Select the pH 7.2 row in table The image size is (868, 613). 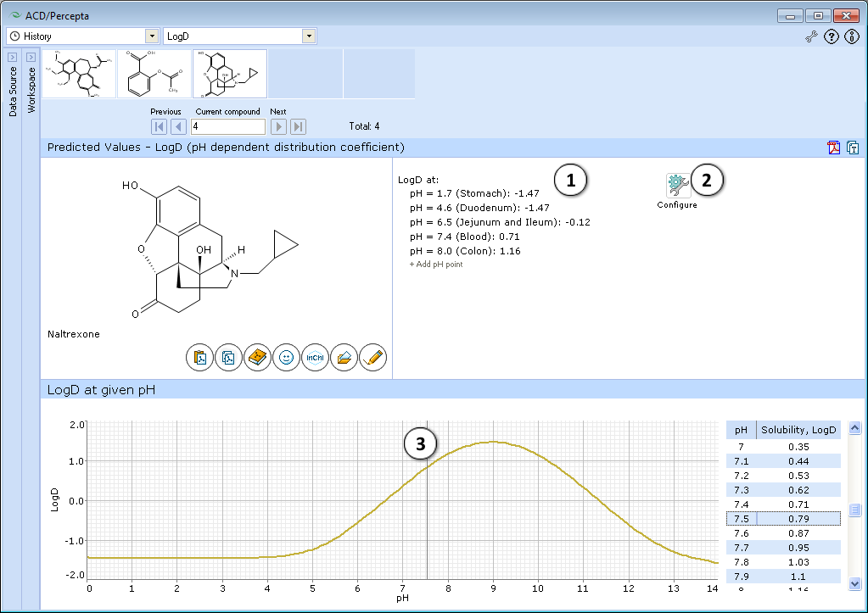point(783,476)
